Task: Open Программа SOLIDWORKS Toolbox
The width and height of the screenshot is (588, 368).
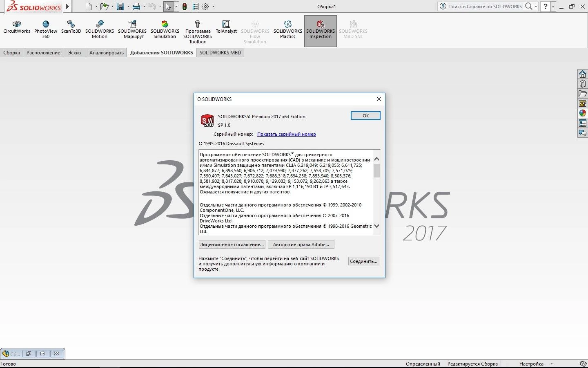Action: (198, 32)
